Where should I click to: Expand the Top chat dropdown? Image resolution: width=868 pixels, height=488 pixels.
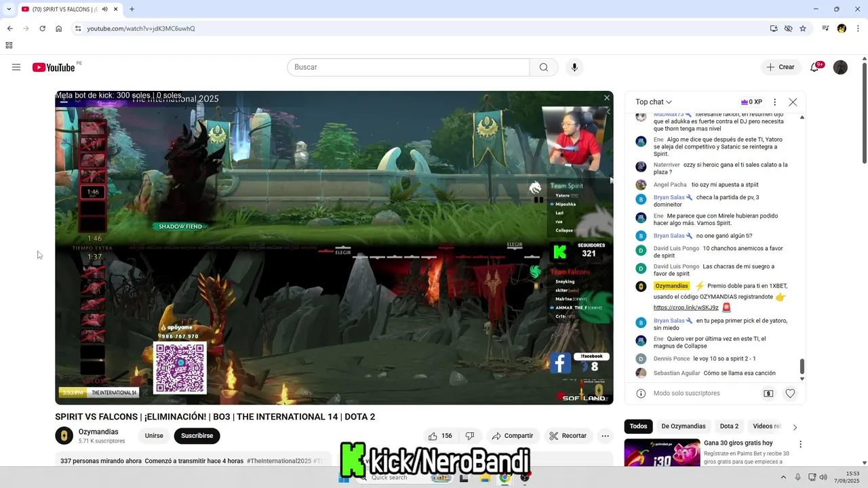click(x=654, y=102)
